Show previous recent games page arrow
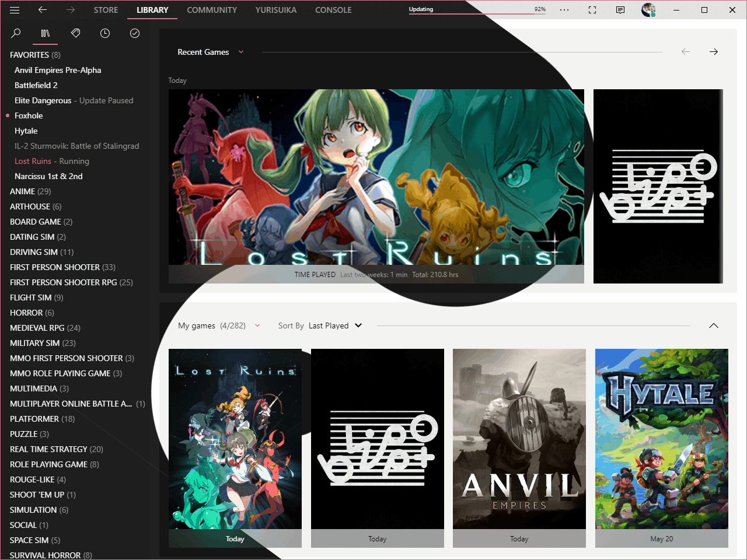The image size is (747, 560). click(x=686, y=52)
